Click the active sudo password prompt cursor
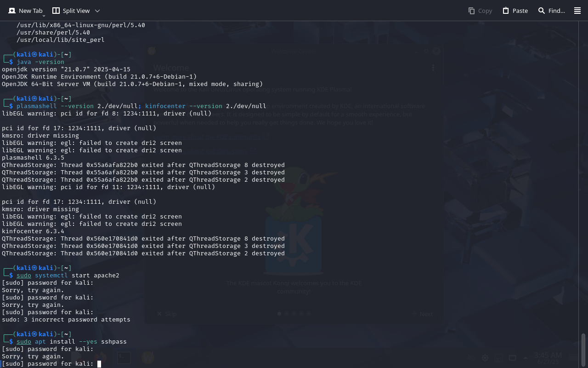The image size is (588, 368). point(99,364)
